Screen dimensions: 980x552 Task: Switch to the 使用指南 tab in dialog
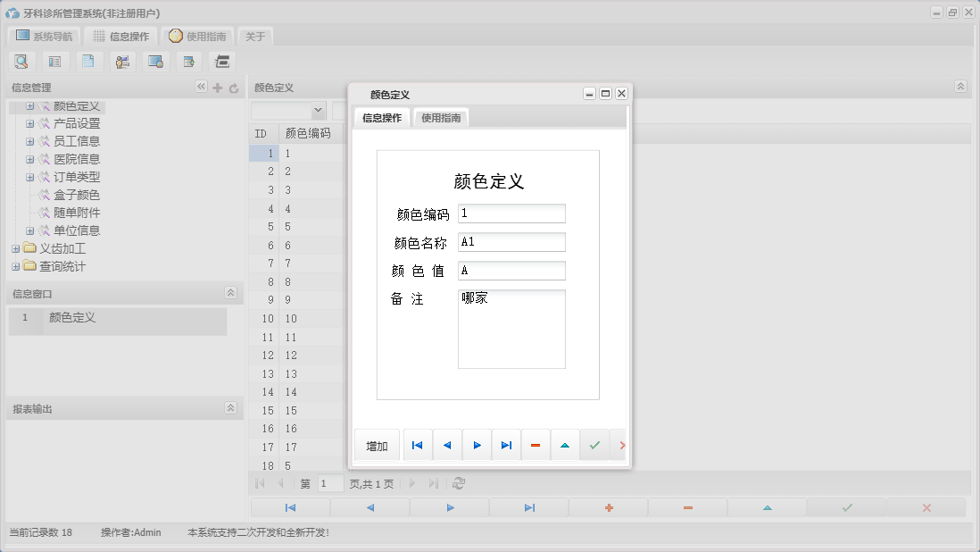tap(441, 118)
